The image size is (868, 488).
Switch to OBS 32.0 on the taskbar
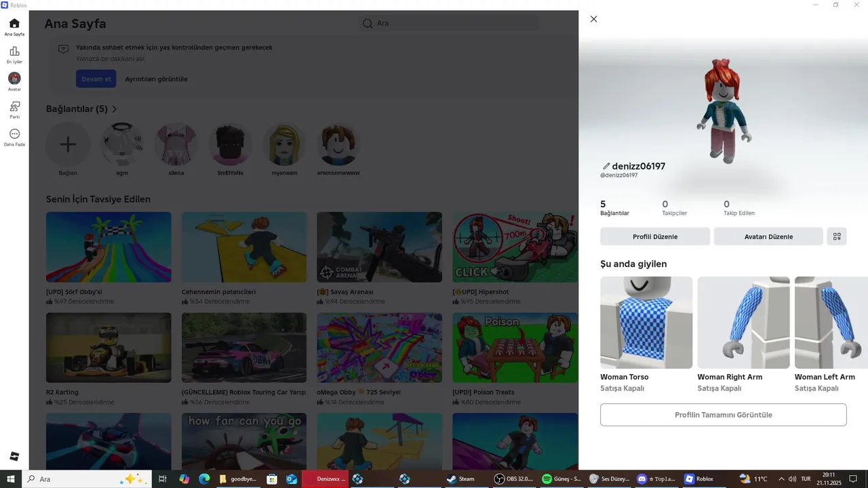pyautogui.click(x=514, y=479)
